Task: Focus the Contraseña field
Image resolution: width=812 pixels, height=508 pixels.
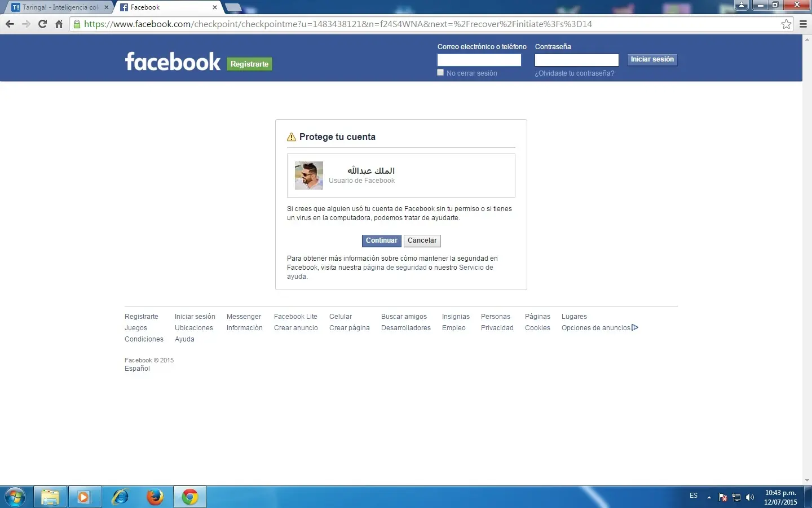Action: click(x=577, y=60)
